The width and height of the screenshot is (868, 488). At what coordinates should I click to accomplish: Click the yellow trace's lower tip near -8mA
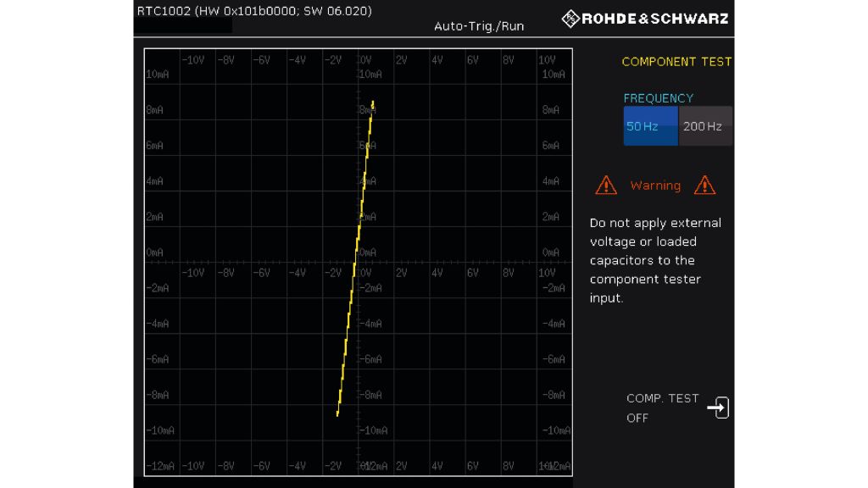pos(338,413)
